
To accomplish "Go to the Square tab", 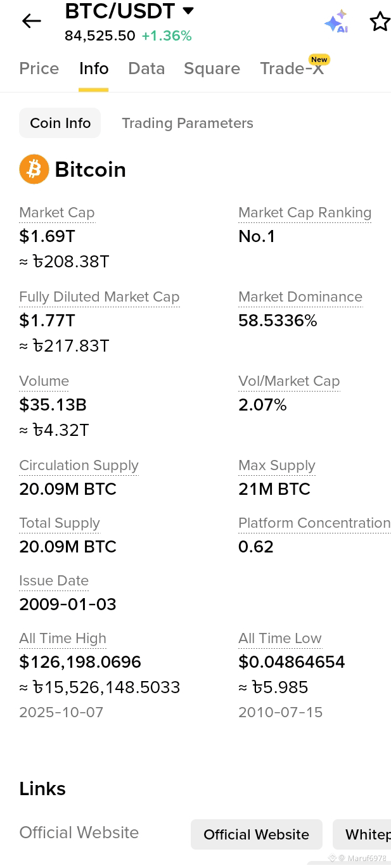I will click(212, 68).
